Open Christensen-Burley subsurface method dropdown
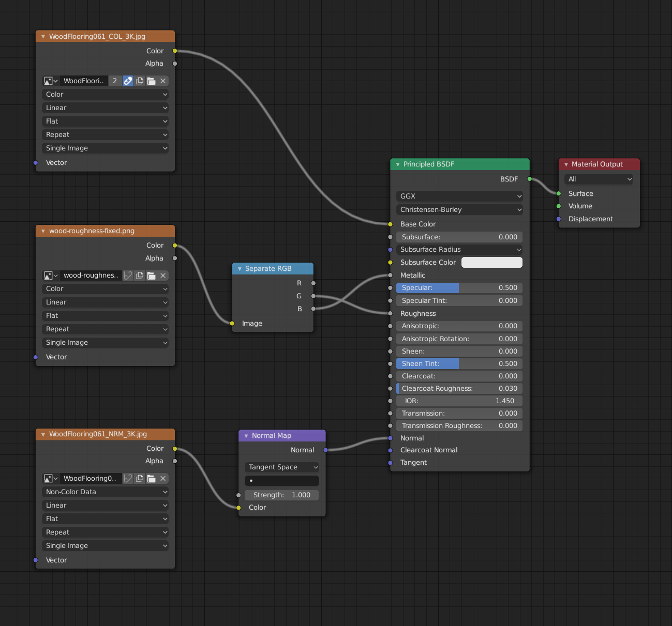672x626 pixels. [x=459, y=210]
